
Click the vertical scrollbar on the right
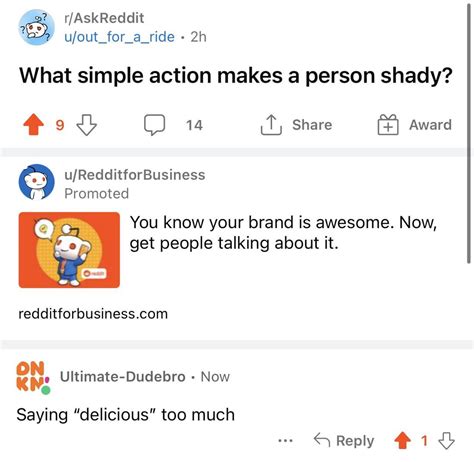click(469, 133)
